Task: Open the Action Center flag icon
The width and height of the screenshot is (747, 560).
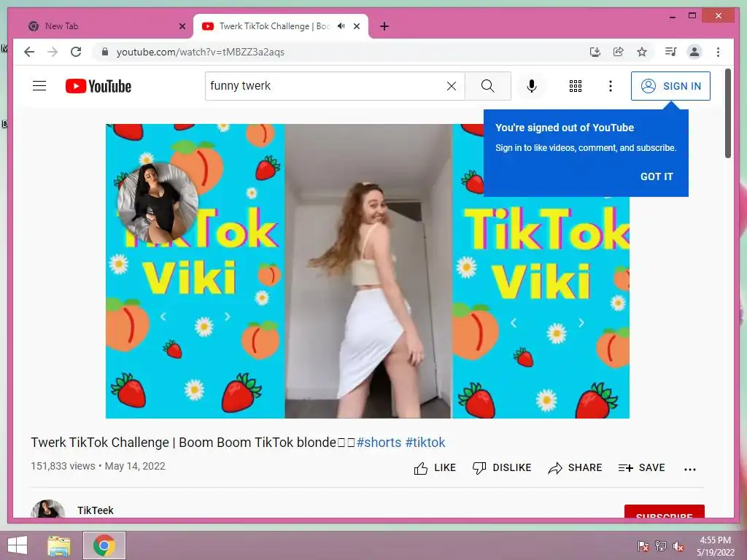Action: (x=643, y=545)
